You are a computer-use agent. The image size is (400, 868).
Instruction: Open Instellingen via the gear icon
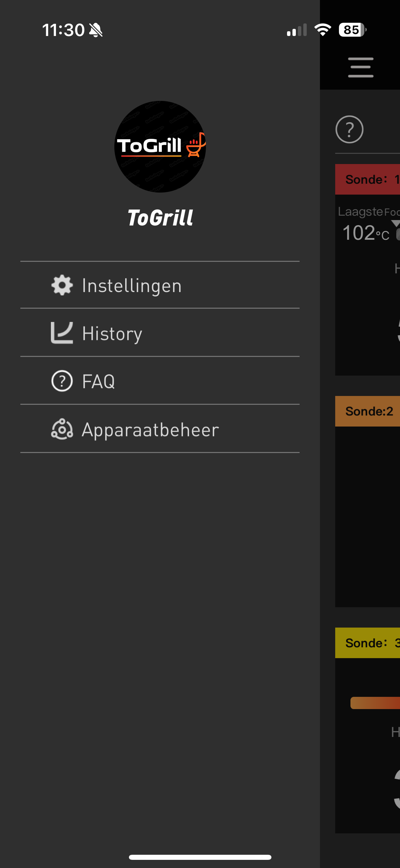click(x=62, y=285)
